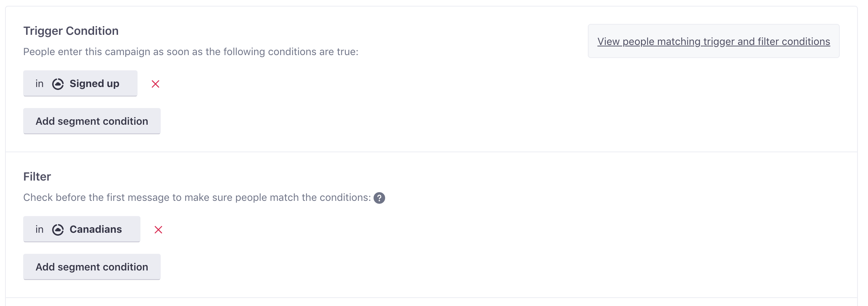View people matching trigger and filter conditions

pyautogui.click(x=713, y=41)
